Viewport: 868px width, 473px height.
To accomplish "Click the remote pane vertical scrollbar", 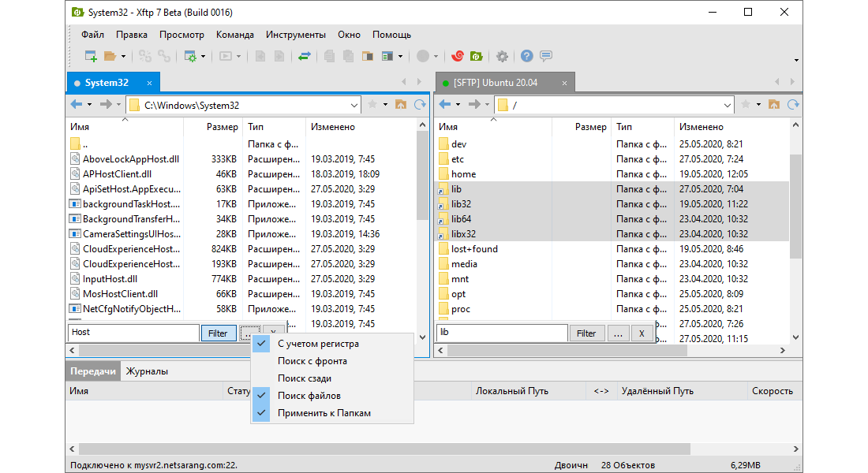I will pyautogui.click(x=795, y=206).
